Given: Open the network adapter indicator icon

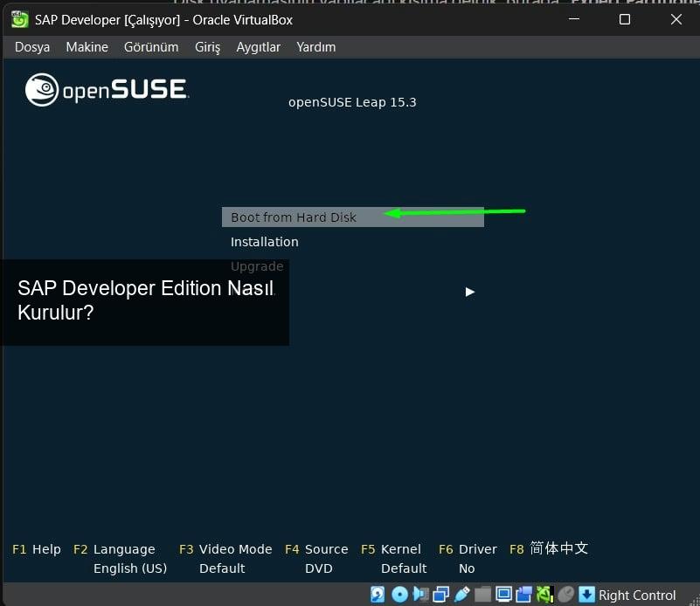Looking at the screenshot, I should [x=440, y=596].
